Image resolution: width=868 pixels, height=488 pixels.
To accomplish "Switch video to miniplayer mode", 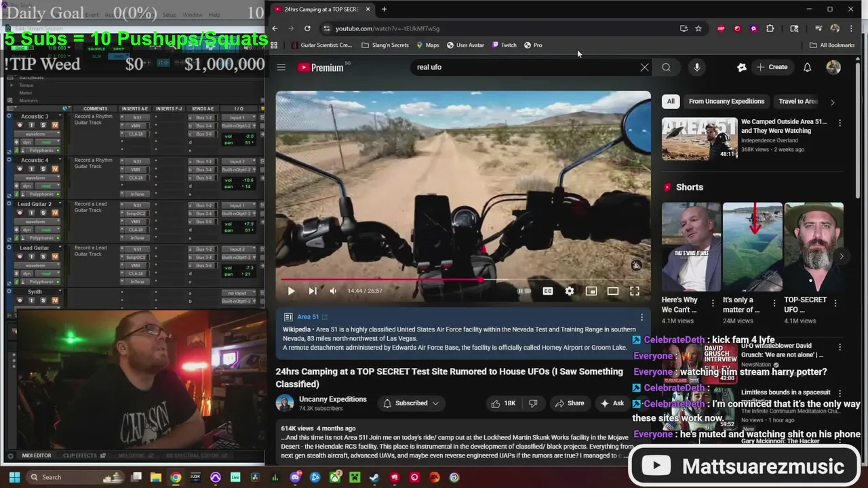I will pos(591,291).
